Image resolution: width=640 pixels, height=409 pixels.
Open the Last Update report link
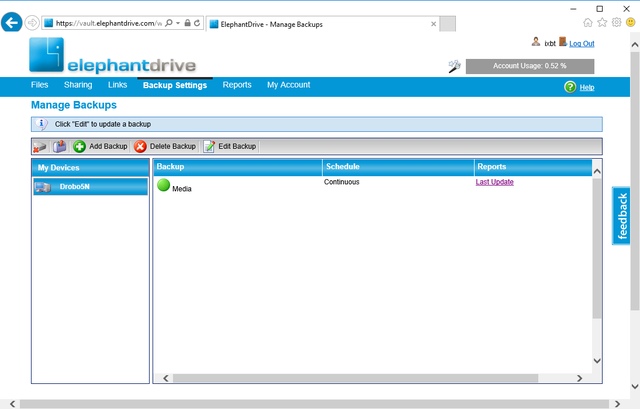click(494, 182)
